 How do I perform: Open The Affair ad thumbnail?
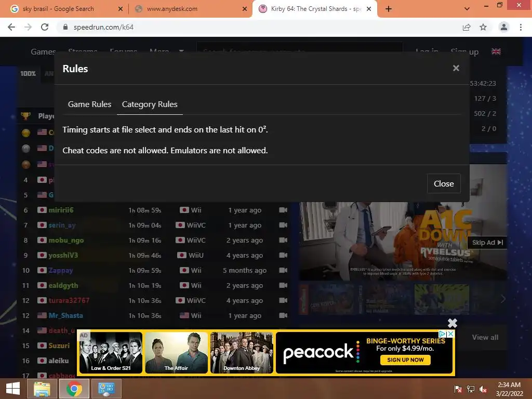point(176,353)
